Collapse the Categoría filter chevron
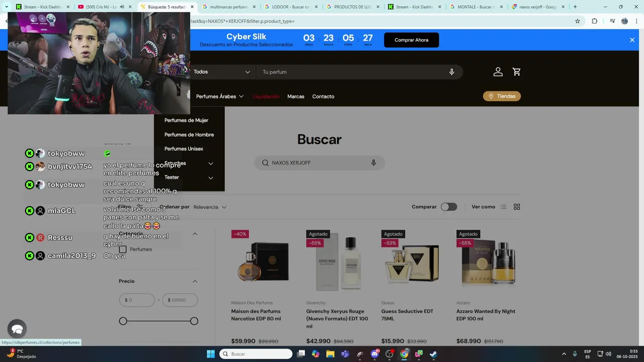Image resolution: width=644 pixels, height=362 pixels. [195, 234]
